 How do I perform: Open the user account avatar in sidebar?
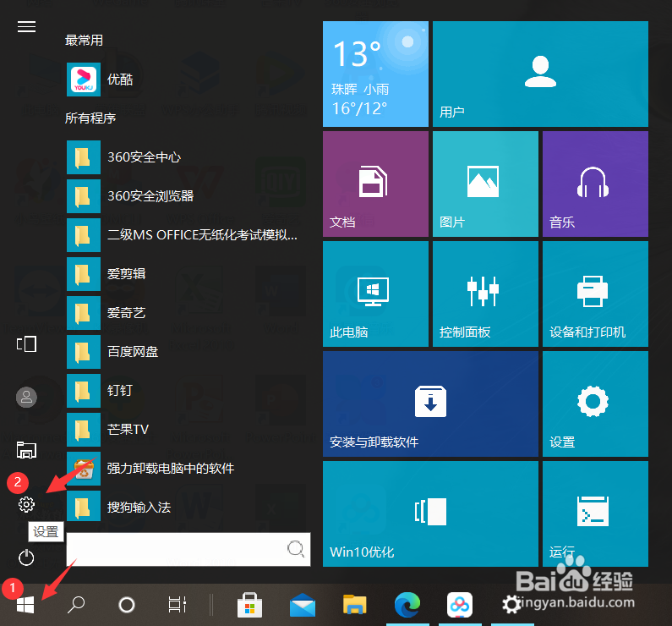(x=26, y=397)
